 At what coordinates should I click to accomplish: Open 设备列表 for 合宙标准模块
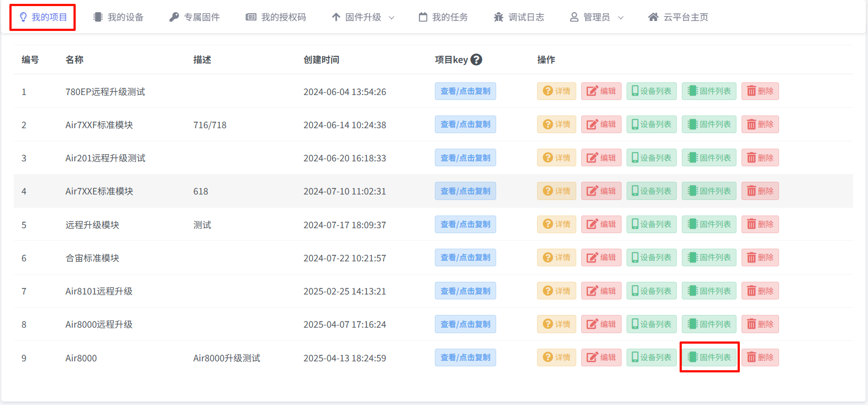click(x=651, y=257)
